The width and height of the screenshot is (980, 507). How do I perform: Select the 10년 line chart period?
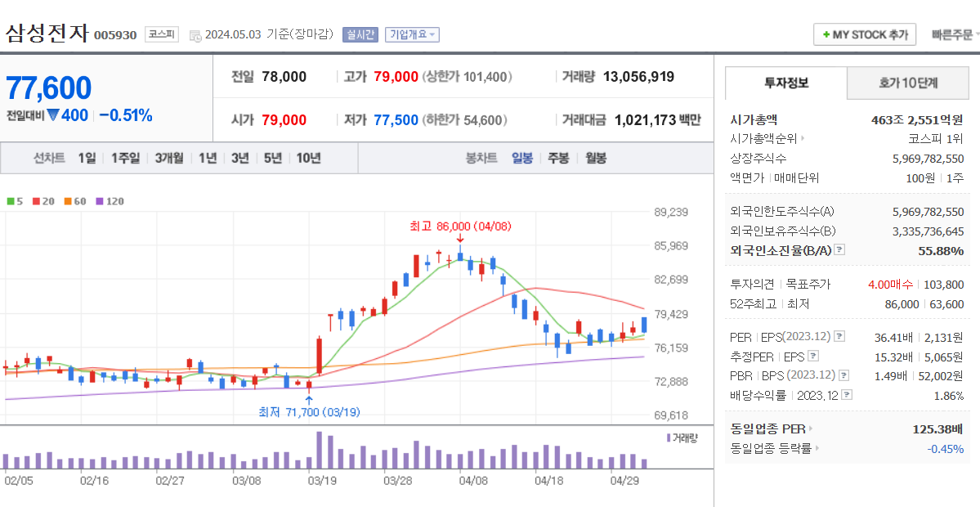tap(309, 158)
